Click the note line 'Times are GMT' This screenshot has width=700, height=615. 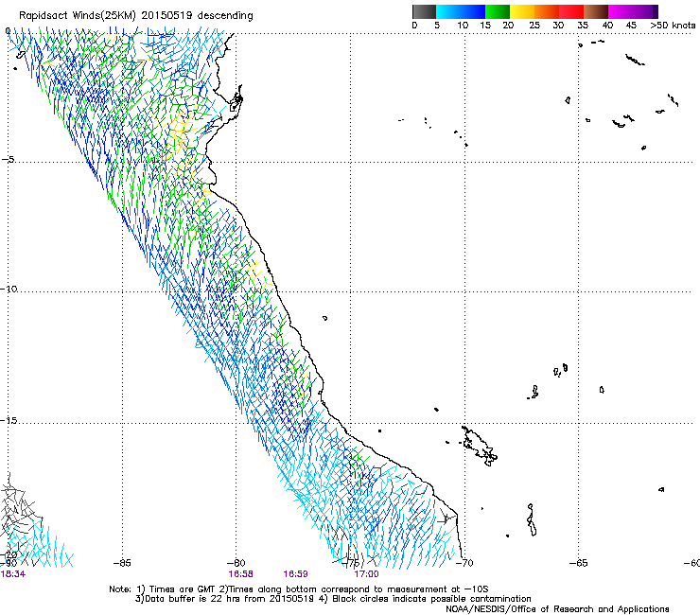pyautogui.click(x=182, y=589)
